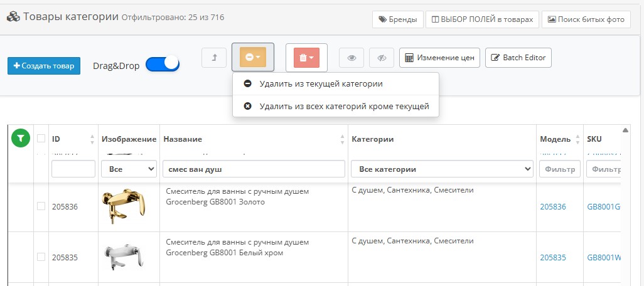Expand the Все категории filter dropdown
The image size is (644, 286).
pos(442,169)
